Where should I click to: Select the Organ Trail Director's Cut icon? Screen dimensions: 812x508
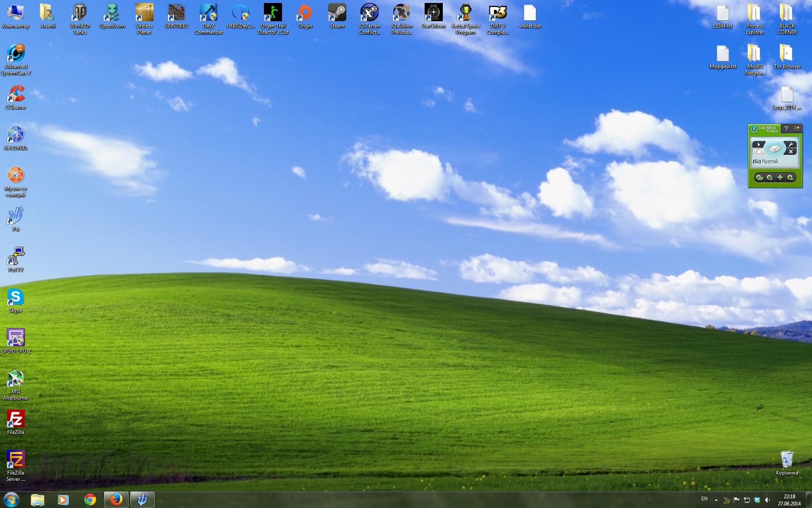click(273, 19)
